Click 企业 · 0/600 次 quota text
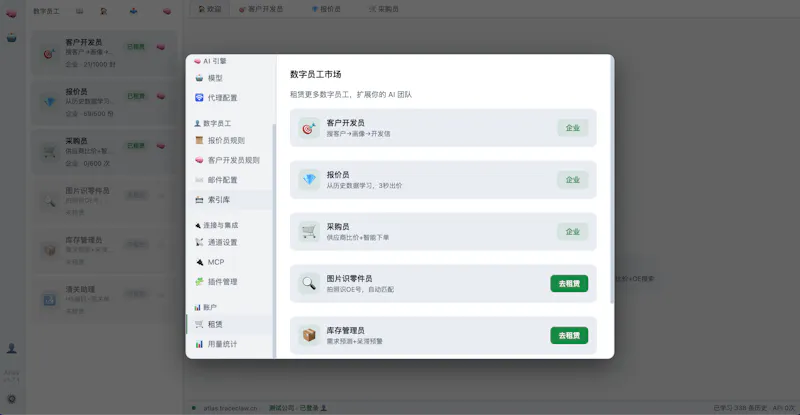The height and width of the screenshot is (415, 800). coord(87,163)
